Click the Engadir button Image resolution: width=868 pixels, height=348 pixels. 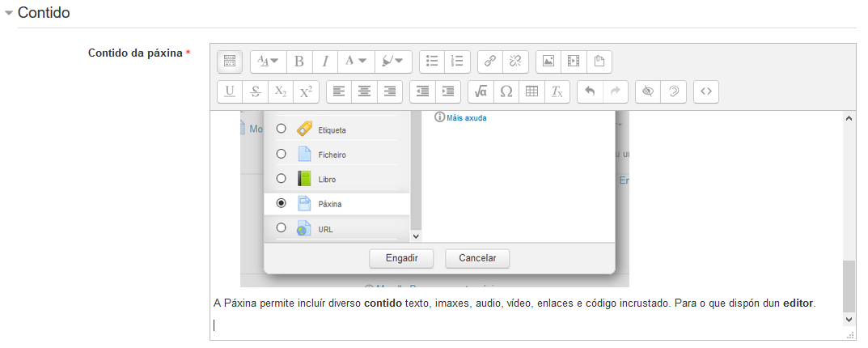click(401, 258)
